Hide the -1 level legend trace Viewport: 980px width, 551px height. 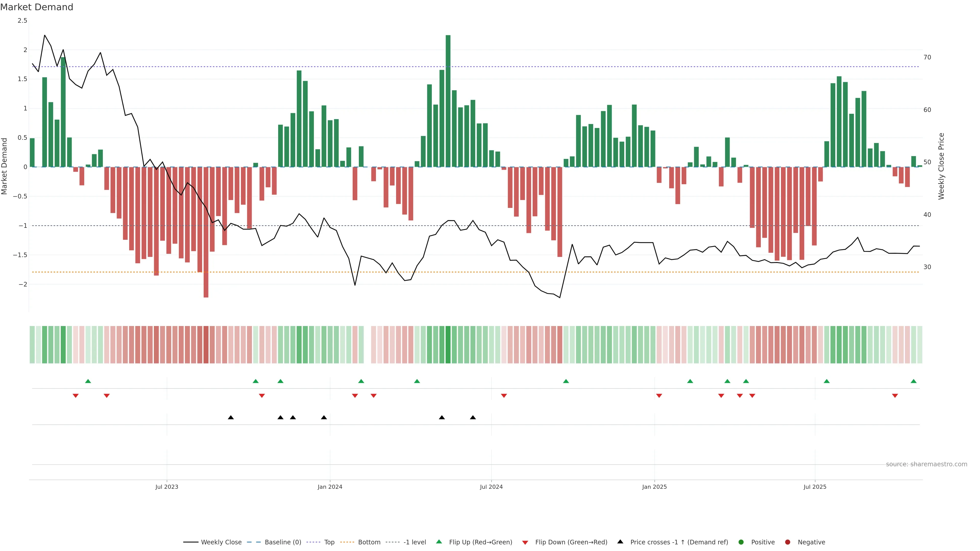pos(414,542)
